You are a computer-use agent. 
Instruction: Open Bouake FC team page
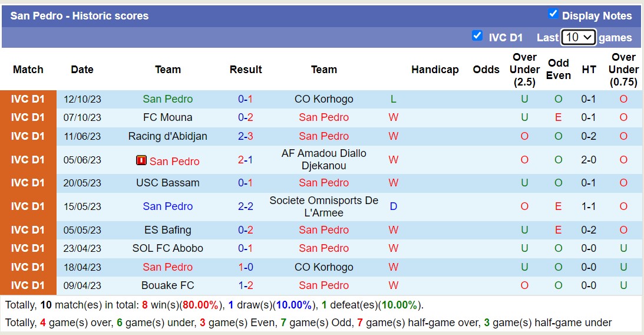click(167, 285)
